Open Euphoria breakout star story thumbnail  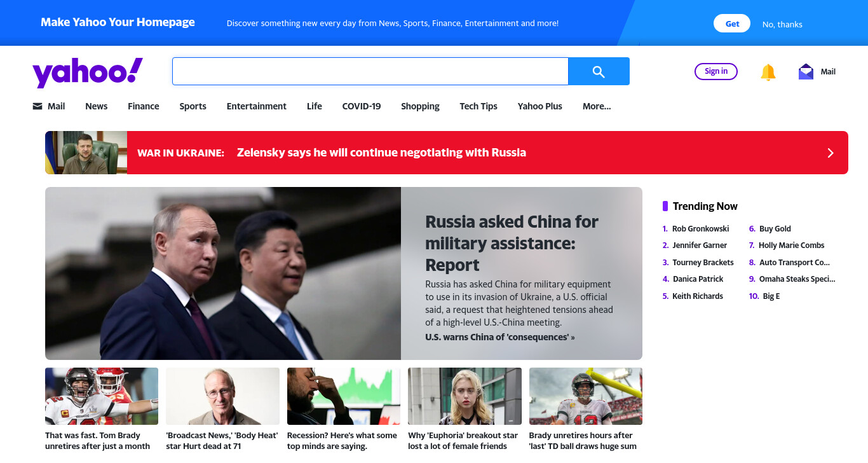tap(465, 396)
